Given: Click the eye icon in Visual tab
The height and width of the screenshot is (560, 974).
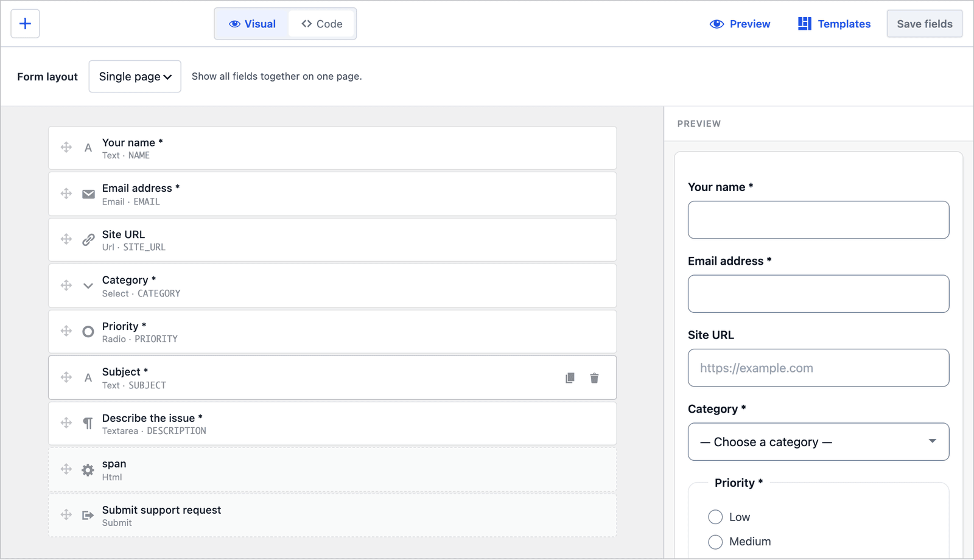Looking at the screenshot, I should (x=234, y=24).
